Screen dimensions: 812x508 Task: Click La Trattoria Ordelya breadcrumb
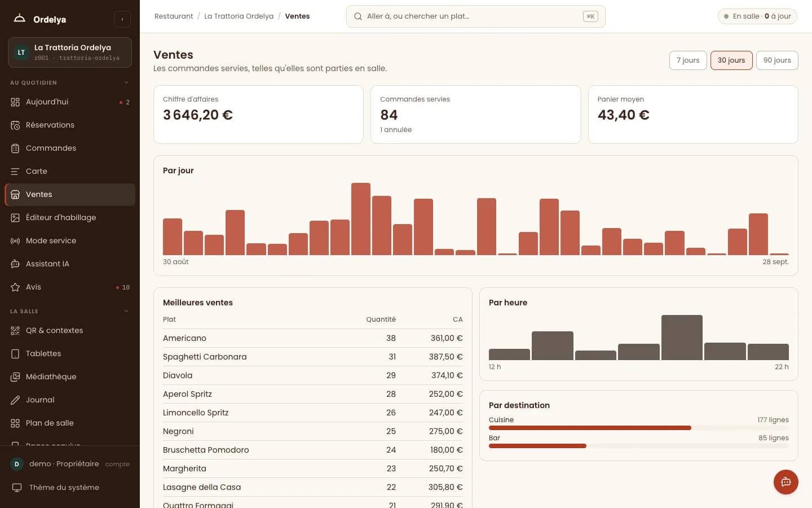(x=239, y=16)
